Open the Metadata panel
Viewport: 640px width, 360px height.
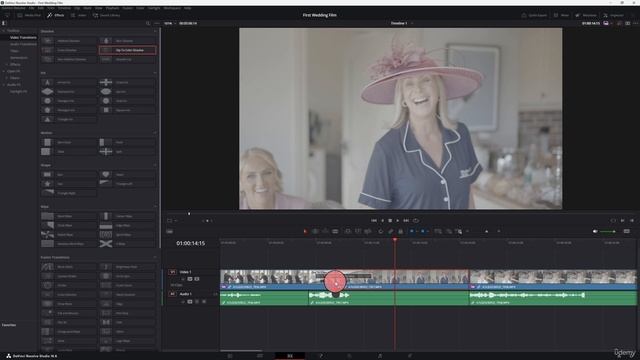click(585, 15)
